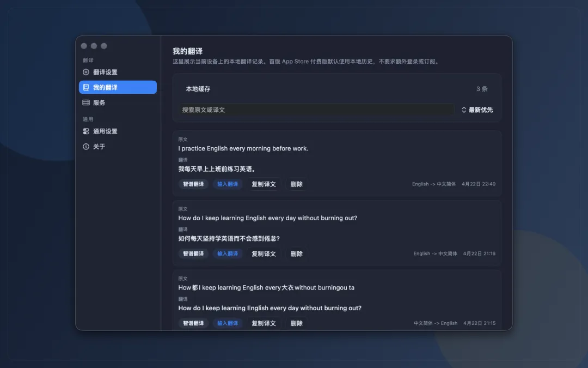Go to 通用设置 in the sidebar
Image resolution: width=588 pixels, height=368 pixels.
(118, 131)
